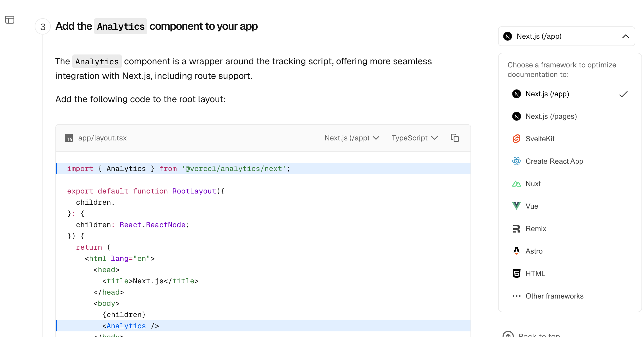Click the Back to top link
This screenshot has width=644, height=337.
(539, 335)
